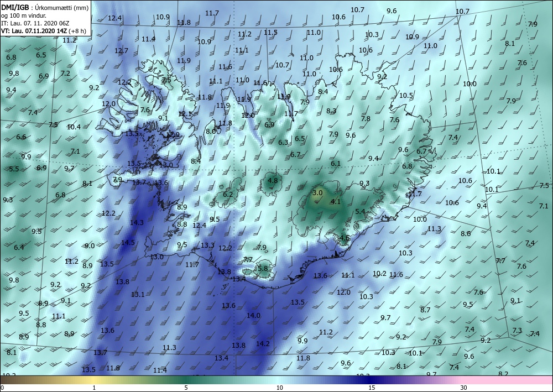Click the 5.4 value on the map
The image size is (553, 392).
point(360,212)
